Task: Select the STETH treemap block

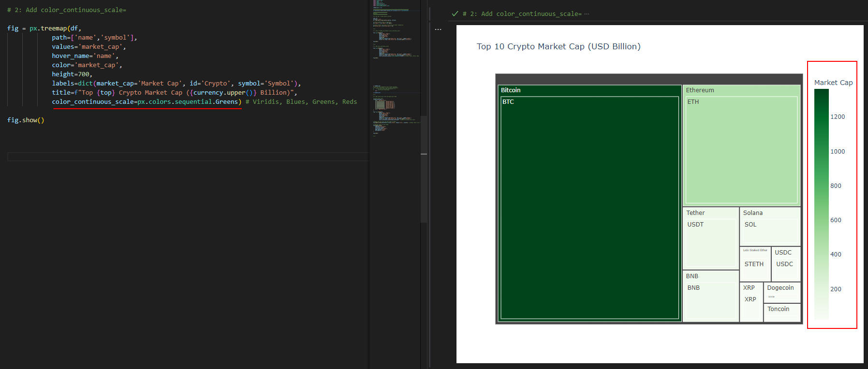Action: pos(755,270)
